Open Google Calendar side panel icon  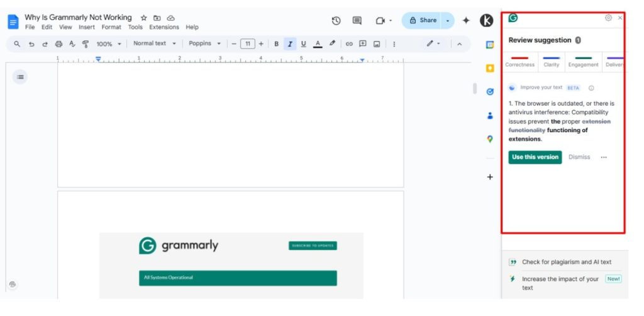click(x=489, y=45)
